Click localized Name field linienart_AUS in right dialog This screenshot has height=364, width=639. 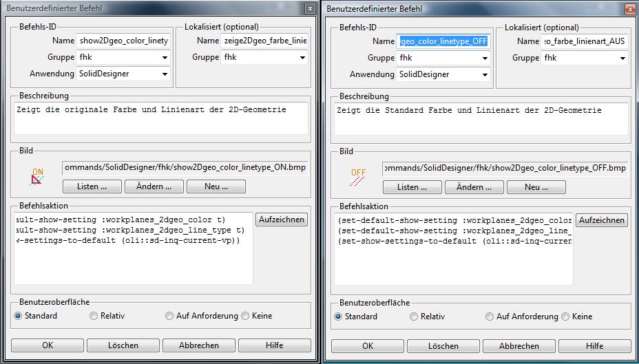coord(585,41)
